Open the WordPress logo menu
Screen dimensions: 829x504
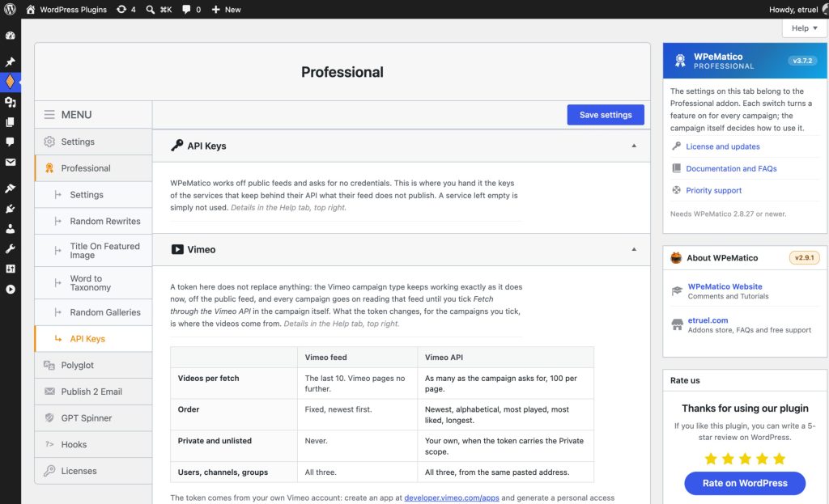point(10,10)
